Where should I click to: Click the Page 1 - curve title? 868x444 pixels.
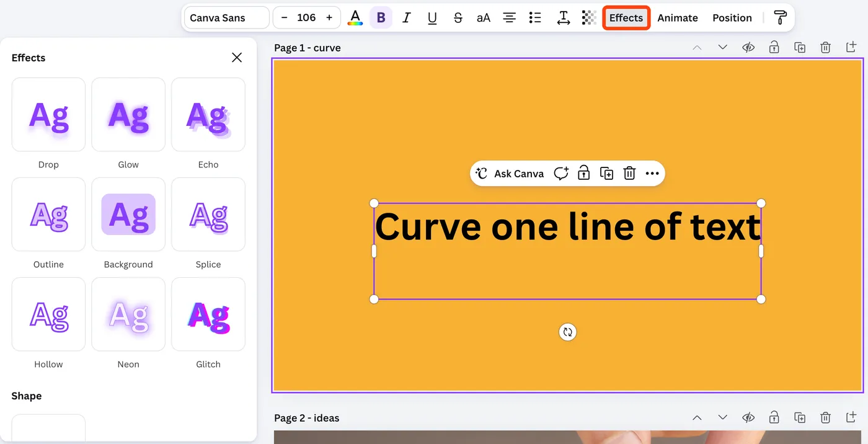tap(308, 48)
